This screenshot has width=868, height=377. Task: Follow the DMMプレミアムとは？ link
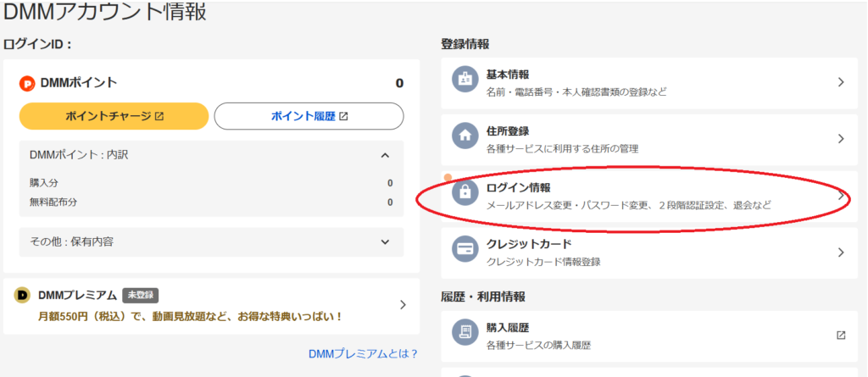363,353
